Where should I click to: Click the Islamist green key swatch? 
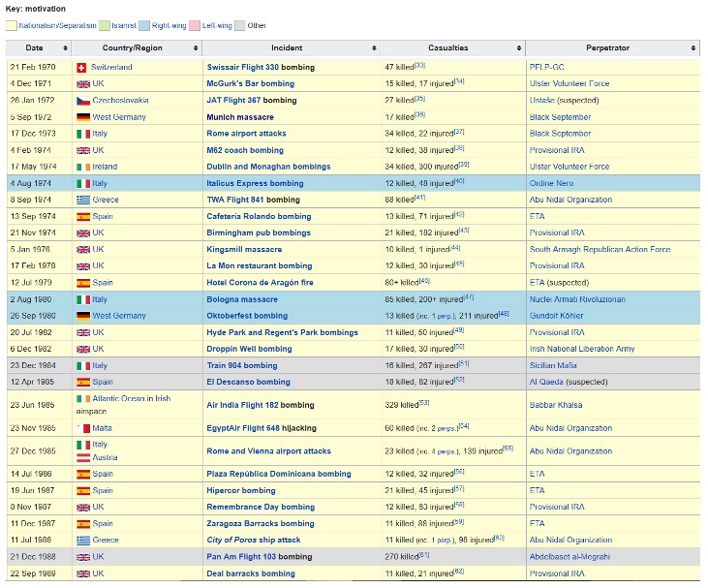(x=105, y=26)
